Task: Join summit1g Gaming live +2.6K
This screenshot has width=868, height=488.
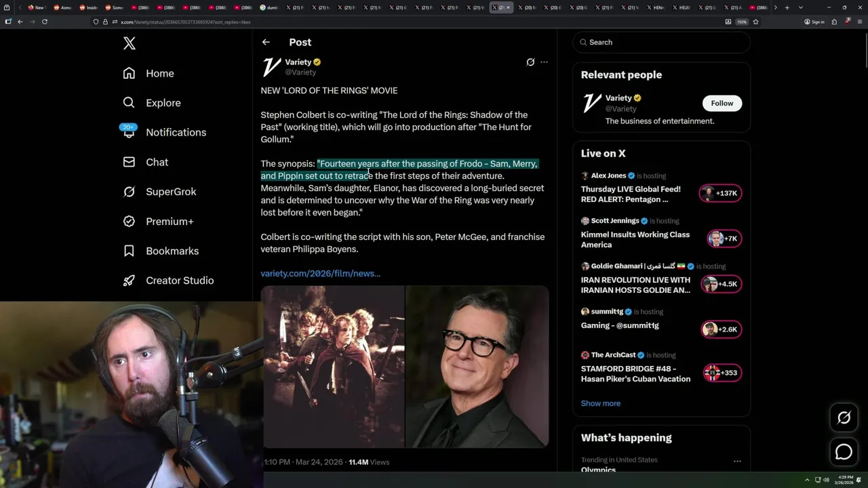Action: pos(721,329)
